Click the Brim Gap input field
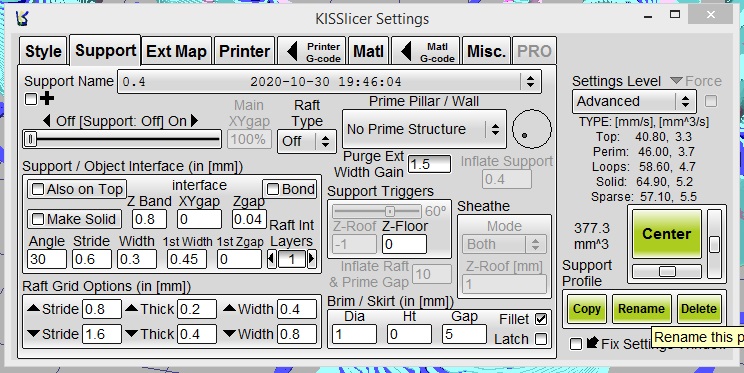The height and width of the screenshot is (373, 744). (x=464, y=334)
